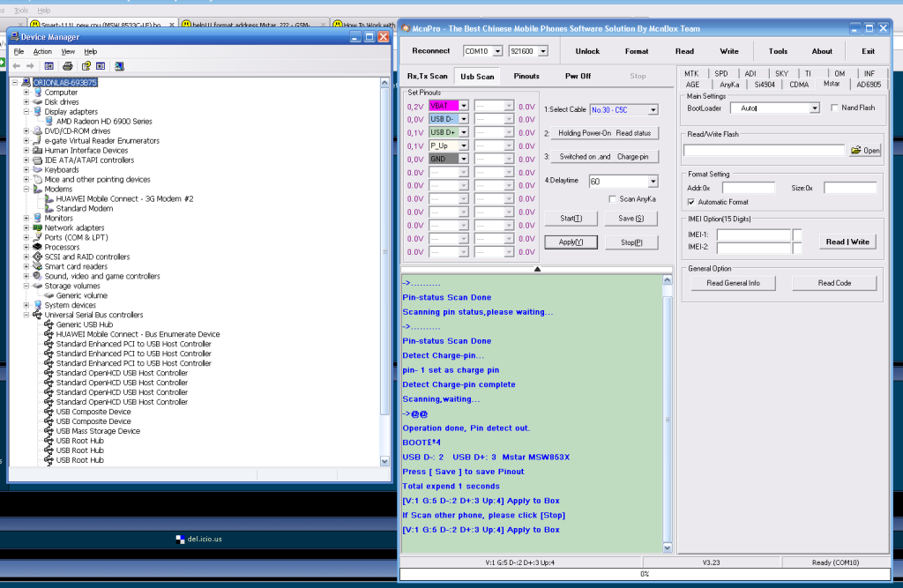
Task: Select HUAWEI Mobile Connect 3G Modem #2
Action: pyautogui.click(x=124, y=198)
